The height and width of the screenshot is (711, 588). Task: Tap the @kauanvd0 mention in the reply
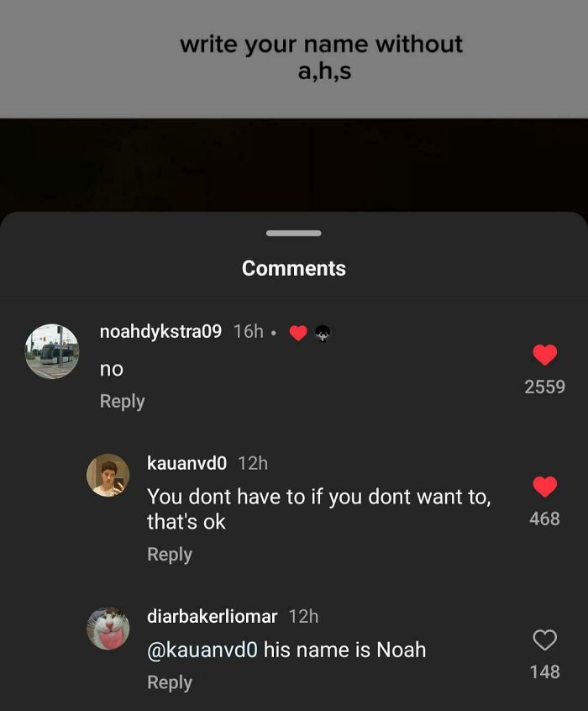(202, 650)
